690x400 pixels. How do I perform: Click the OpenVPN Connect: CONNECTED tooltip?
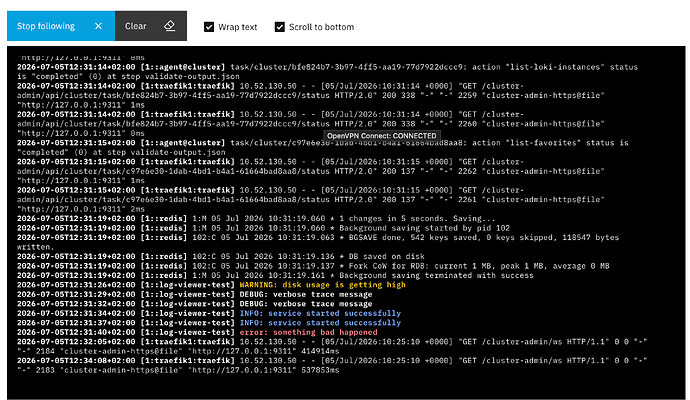(x=382, y=136)
